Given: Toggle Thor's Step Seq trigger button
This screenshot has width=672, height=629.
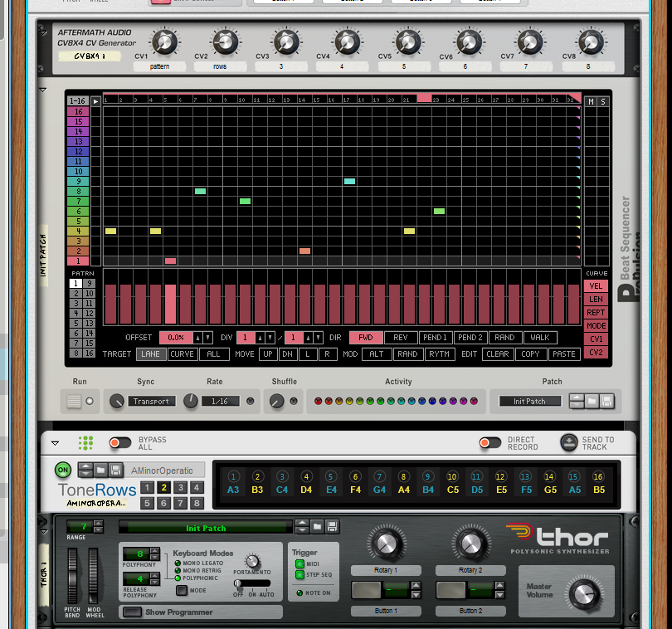Looking at the screenshot, I should pyautogui.click(x=299, y=574).
